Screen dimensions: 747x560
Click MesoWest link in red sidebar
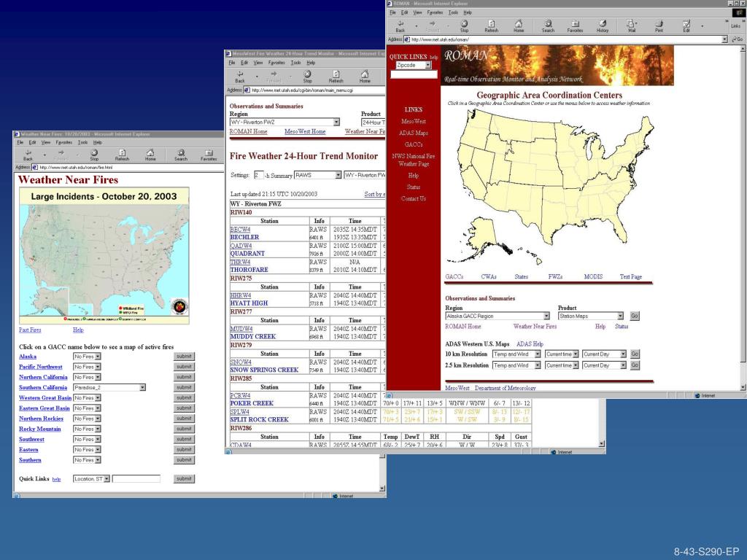pos(414,122)
